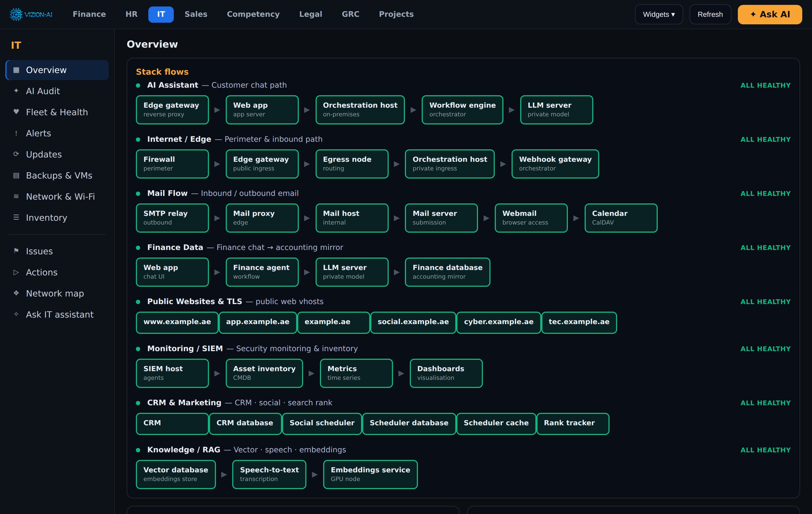
Task: Click the CRM database chip
Action: point(245,423)
